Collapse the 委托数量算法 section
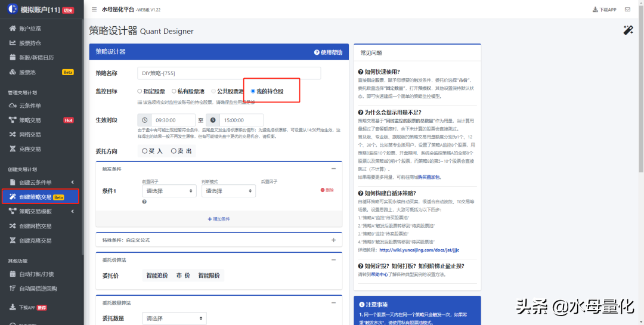 point(333,302)
